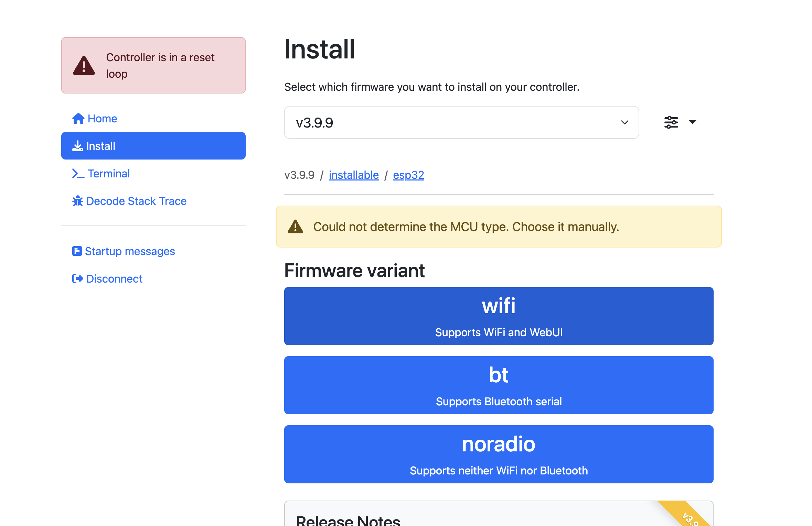Click the Release Notes card header
Viewport: 812px width, 526px height.
point(348,520)
